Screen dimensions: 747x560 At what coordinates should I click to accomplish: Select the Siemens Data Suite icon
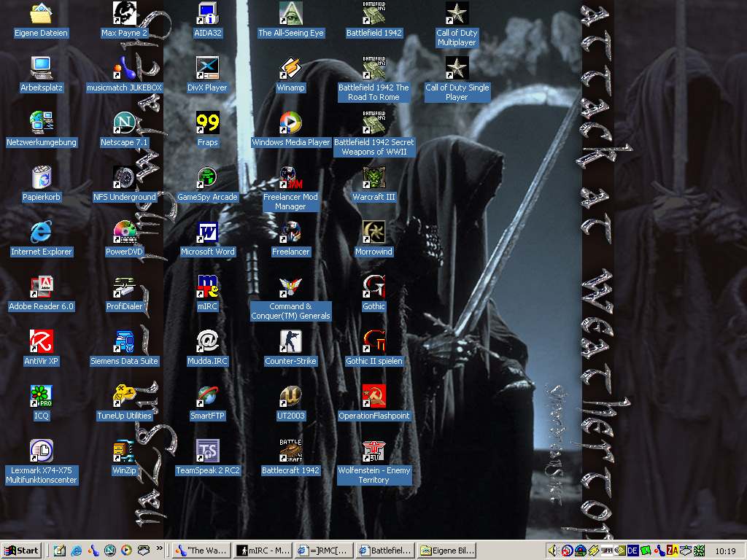(x=124, y=342)
